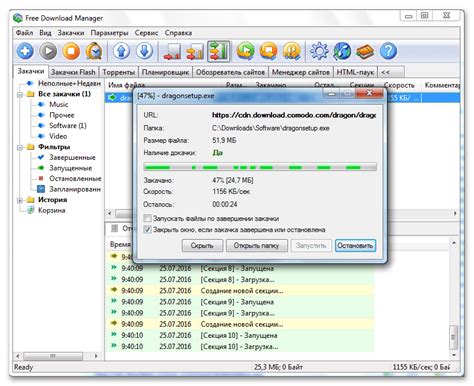Switch to Менеджер сайтов tab
Screen dimensions: 474x386
pyautogui.click(x=300, y=72)
